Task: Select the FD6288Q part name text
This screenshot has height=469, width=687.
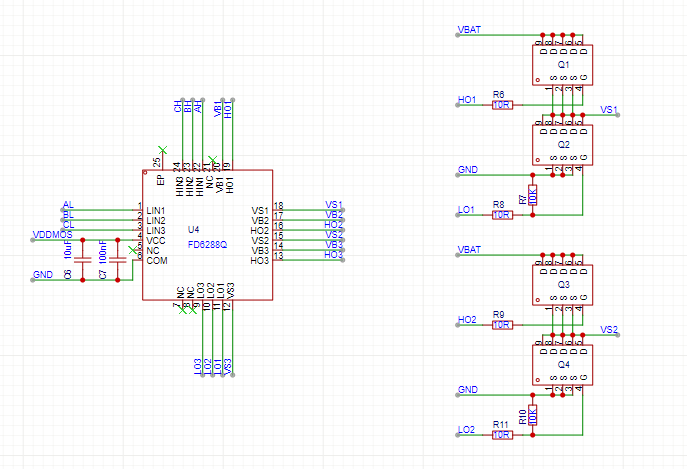Action: (x=207, y=244)
